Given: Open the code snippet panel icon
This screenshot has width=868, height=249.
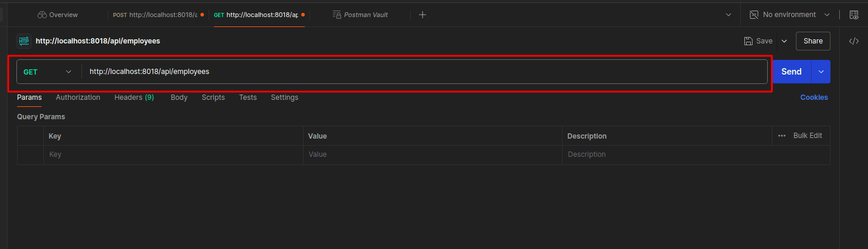Looking at the screenshot, I should 854,41.
